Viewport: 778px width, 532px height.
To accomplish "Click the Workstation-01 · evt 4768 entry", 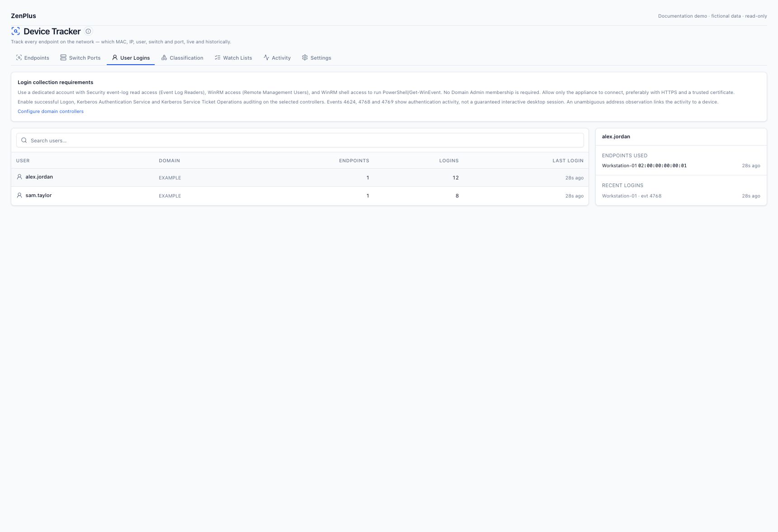I will 631,196.
